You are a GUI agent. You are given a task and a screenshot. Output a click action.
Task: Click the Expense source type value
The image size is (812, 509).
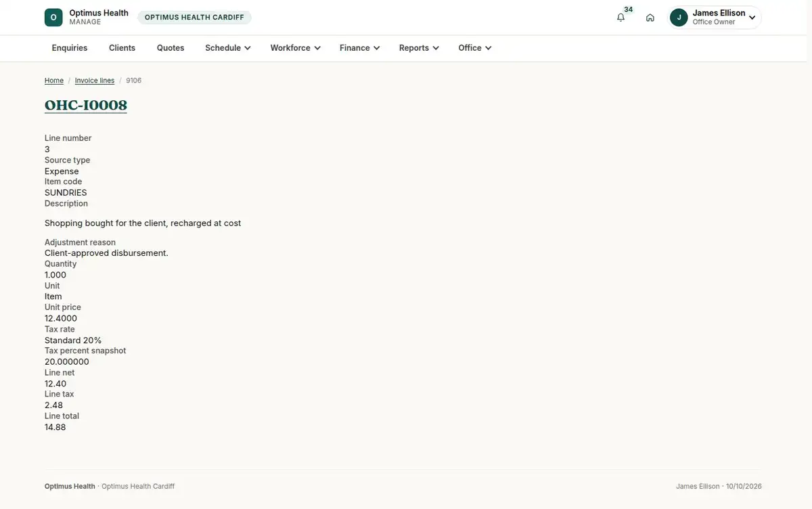click(62, 171)
